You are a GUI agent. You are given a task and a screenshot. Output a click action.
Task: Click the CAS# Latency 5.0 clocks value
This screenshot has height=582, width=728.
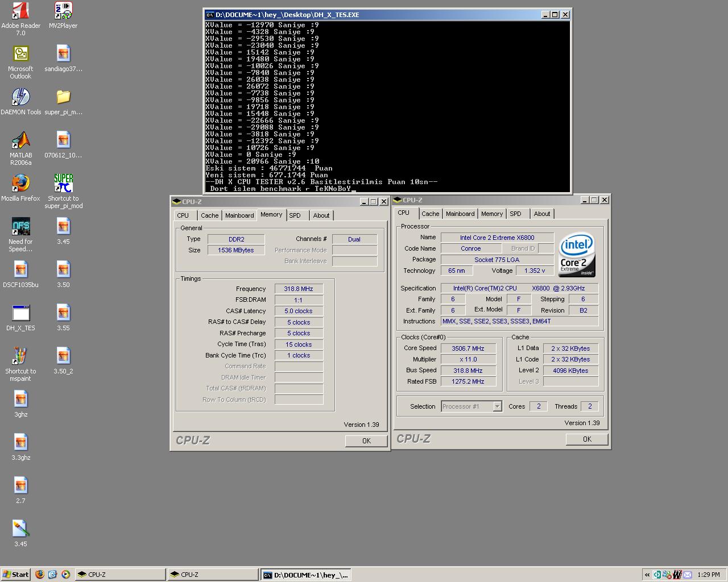[x=299, y=311]
